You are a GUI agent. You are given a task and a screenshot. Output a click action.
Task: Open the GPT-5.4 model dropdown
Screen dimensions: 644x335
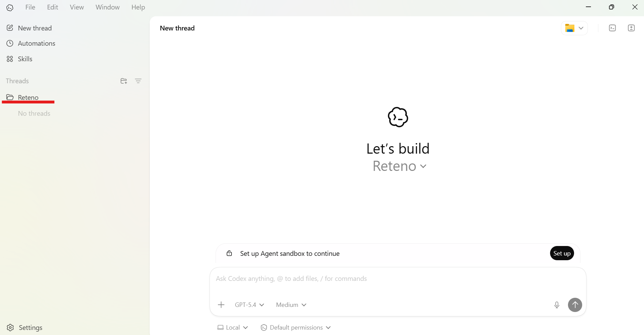tap(249, 305)
